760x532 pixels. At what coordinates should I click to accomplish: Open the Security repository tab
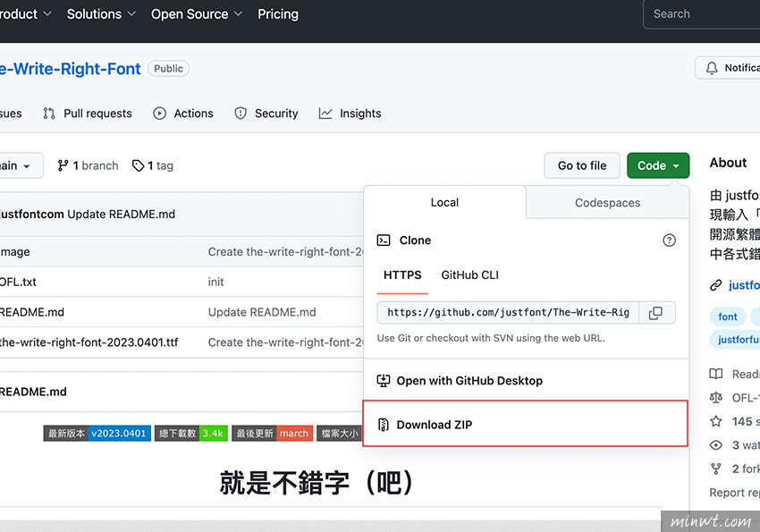[x=266, y=114]
